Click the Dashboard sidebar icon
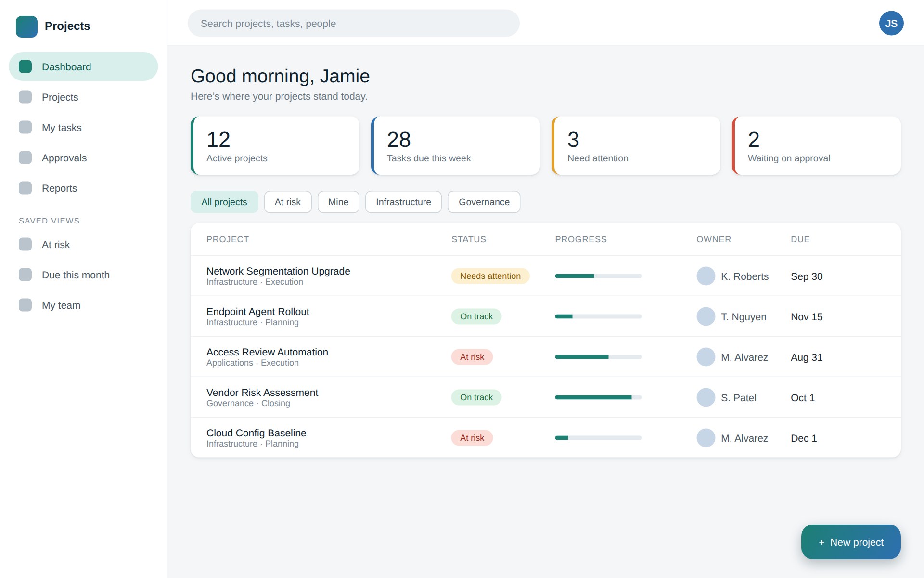Viewport: 924px width, 578px height. [x=26, y=66]
